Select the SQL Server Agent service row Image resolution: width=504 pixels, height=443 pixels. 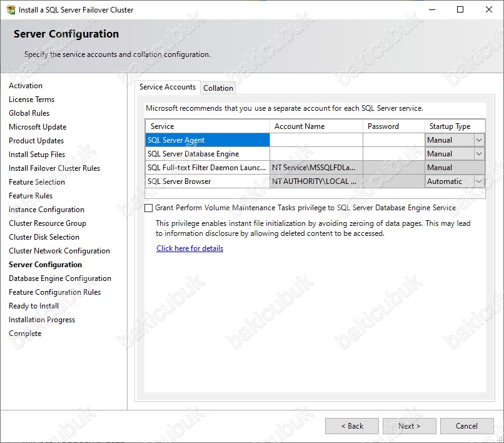[208, 140]
